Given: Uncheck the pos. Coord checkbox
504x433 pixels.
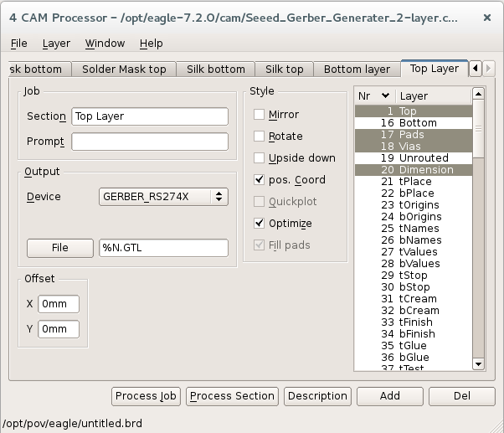Looking at the screenshot, I should (260, 180).
